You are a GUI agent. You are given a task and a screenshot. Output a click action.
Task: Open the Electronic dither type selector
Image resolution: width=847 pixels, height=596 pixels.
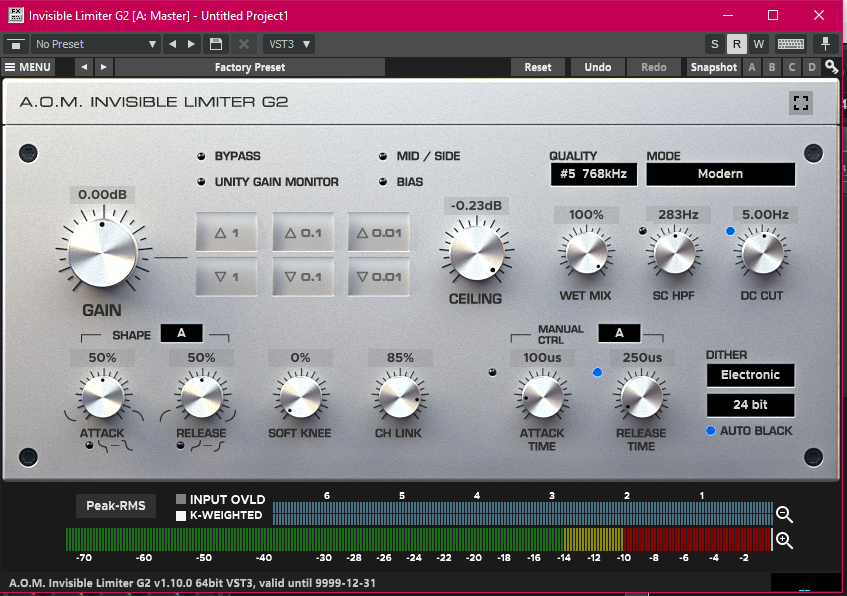coord(750,375)
